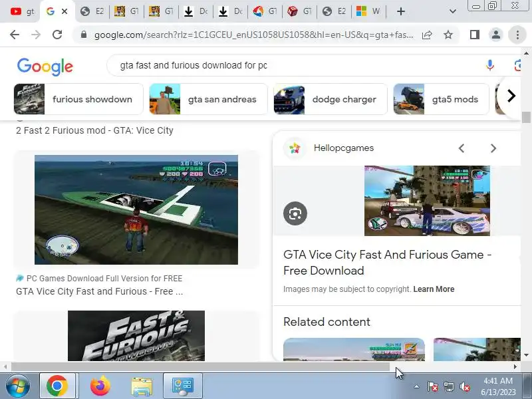Start voice search with microphone

(489, 65)
